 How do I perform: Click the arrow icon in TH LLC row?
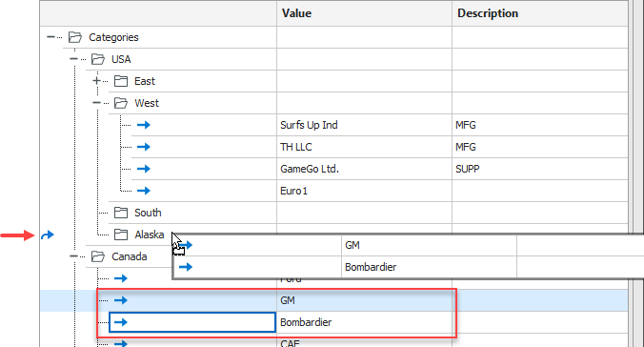[x=143, y=147]
